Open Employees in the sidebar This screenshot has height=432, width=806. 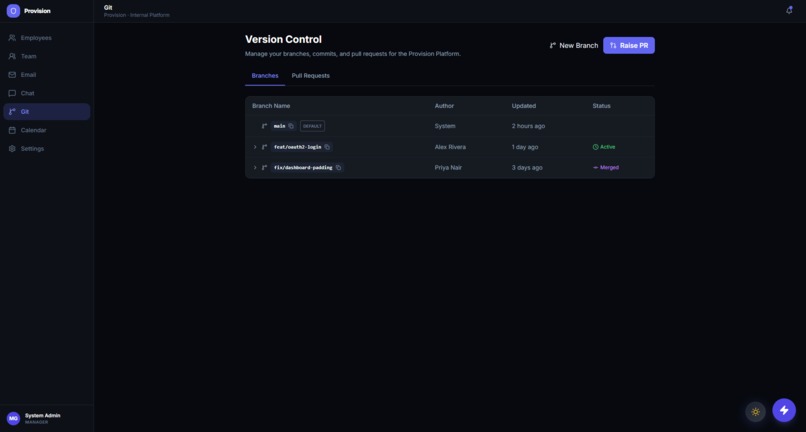pyautogui.click(x=47, y=38)
